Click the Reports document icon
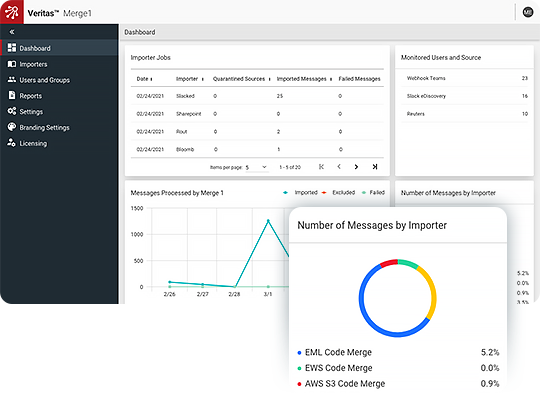Image resolution: width=540 pixels, height=393 pixels. click(x=12, y=95)
